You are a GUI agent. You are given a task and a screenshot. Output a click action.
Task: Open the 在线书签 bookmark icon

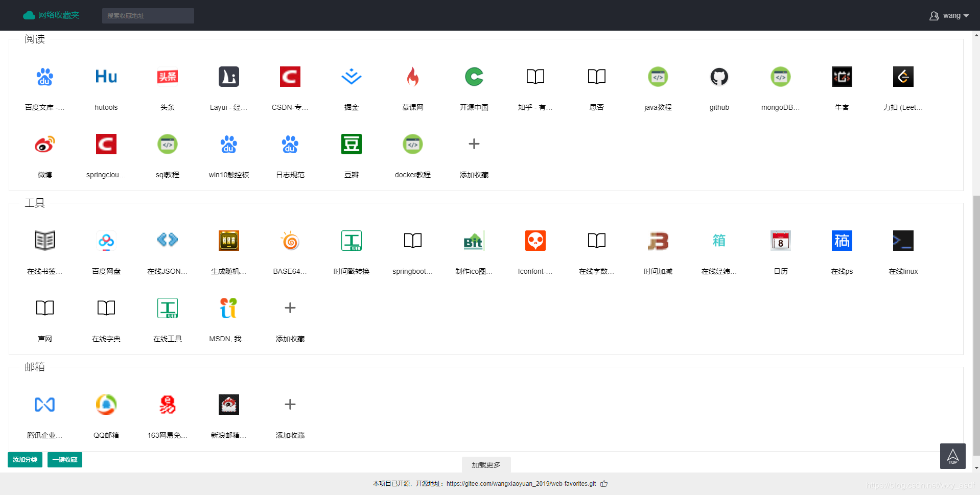tap(45, 241)
